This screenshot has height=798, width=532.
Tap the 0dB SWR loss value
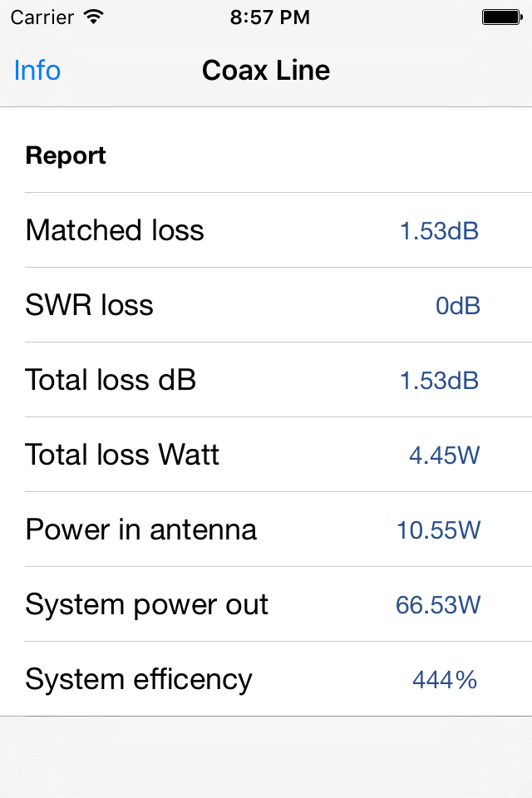[x=458, y=306]
